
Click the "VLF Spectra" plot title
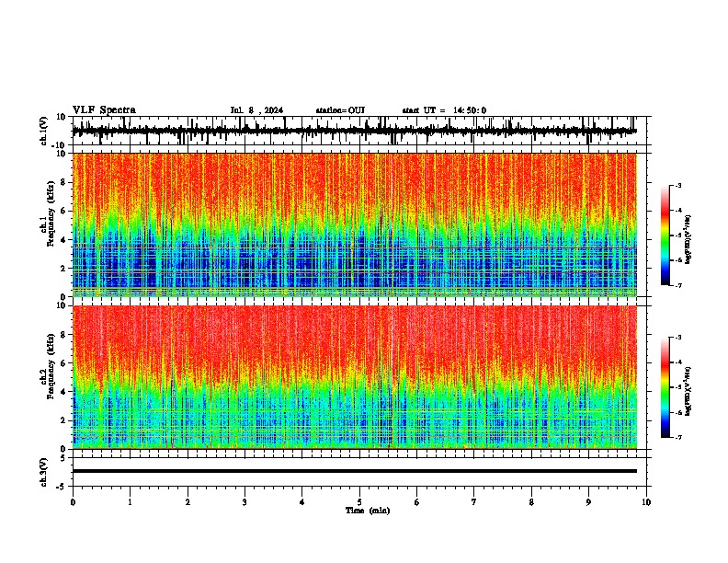[x=104, y=110]
